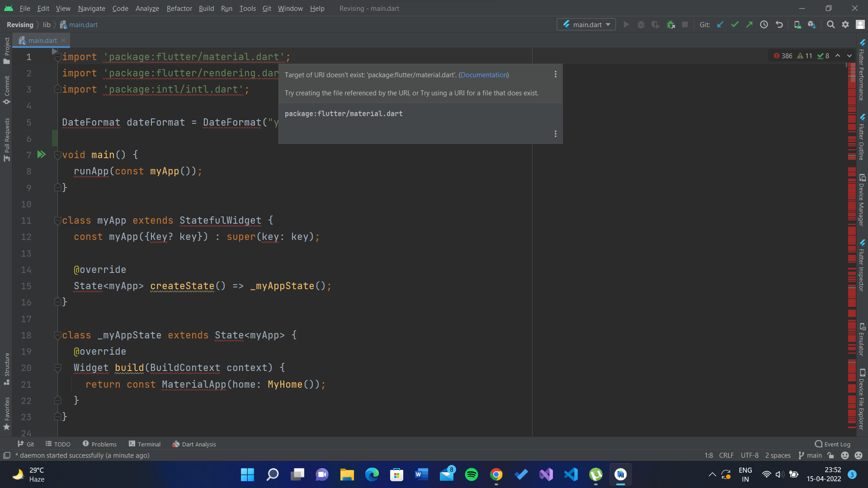868x488 pixels.
Task: Click the Git Commit checkmark icon
Action: click(735, 24)
